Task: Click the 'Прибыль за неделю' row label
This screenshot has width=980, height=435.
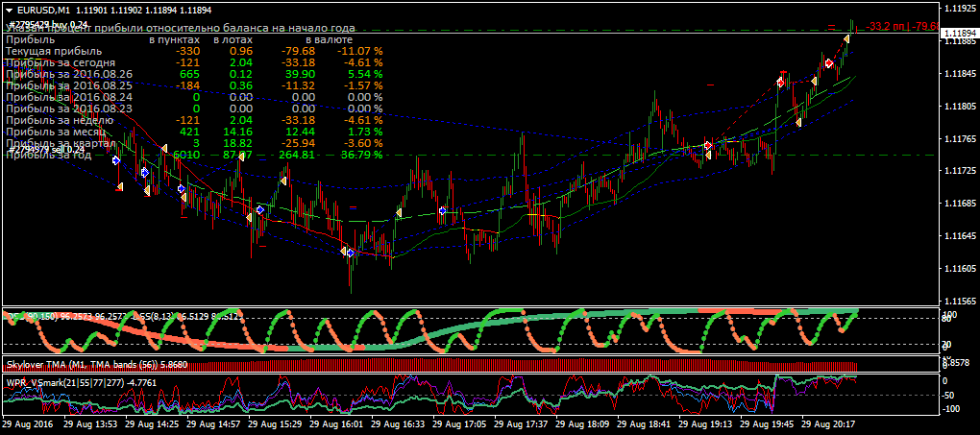Action: point(58,120)
